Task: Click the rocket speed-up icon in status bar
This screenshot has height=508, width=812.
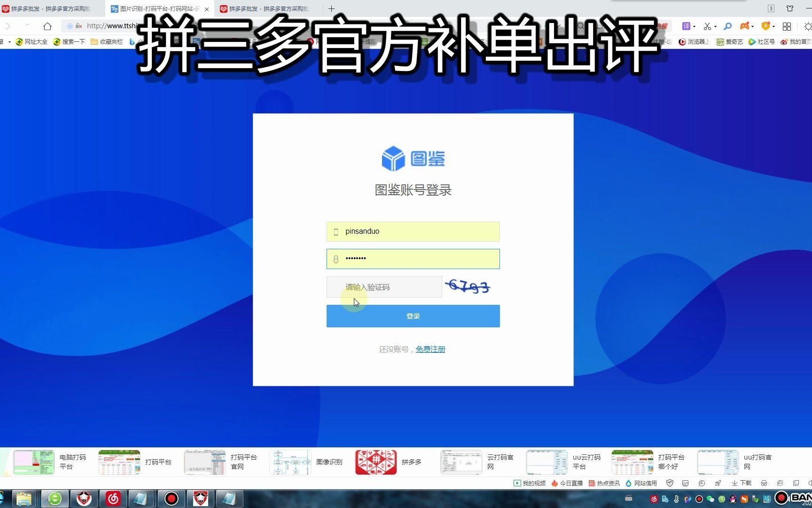Action: click(718, 483)
